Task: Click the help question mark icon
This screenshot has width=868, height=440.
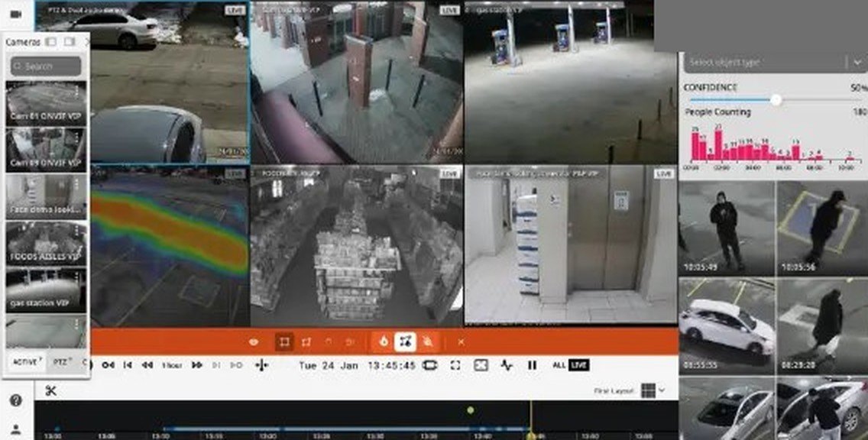Action: [x=15, y=401]
